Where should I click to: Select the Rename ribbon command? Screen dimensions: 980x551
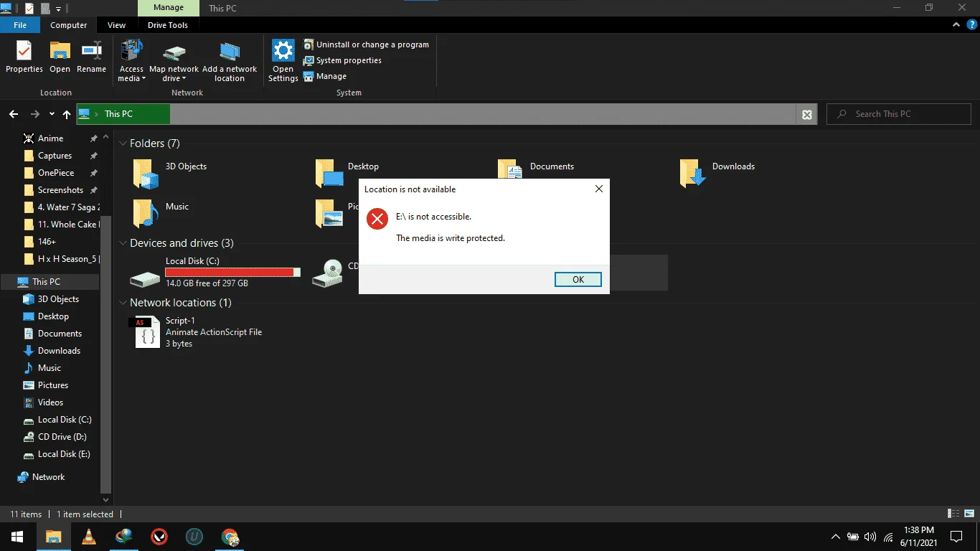coord(91,57)
